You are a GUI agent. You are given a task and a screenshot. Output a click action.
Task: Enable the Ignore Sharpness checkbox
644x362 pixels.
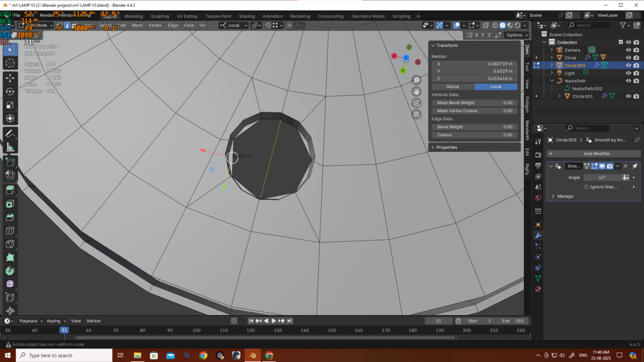586,187
